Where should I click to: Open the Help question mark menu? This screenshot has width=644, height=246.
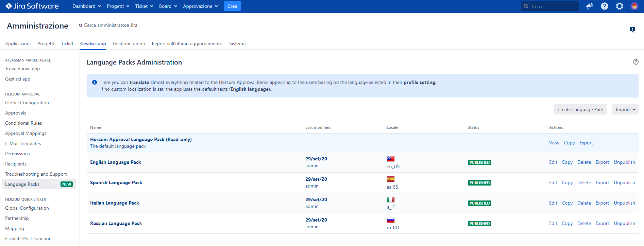[605, 6]
